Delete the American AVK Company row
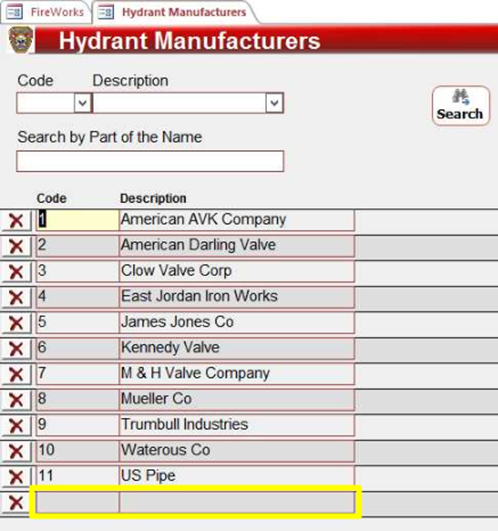498x531 pixels. point(16,221)
